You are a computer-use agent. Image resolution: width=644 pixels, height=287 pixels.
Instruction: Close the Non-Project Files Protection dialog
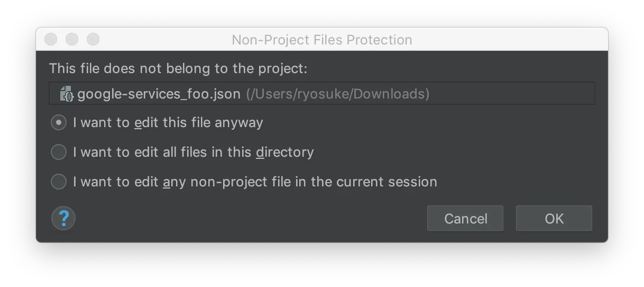coord(51,40)
